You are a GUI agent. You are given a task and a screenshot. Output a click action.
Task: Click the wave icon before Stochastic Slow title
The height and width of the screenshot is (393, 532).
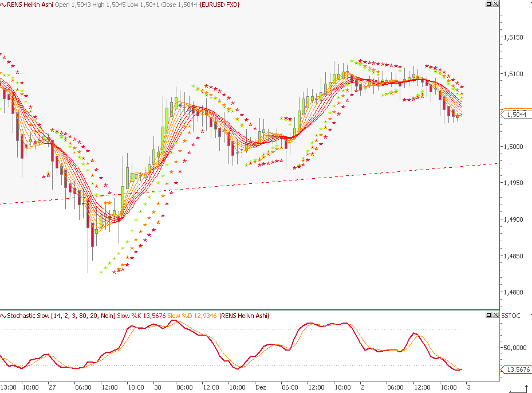[3, 316]
